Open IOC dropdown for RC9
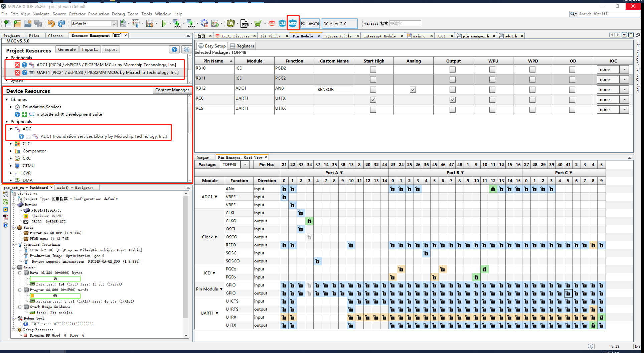This screenshot has height=353, width=644. 624,110
